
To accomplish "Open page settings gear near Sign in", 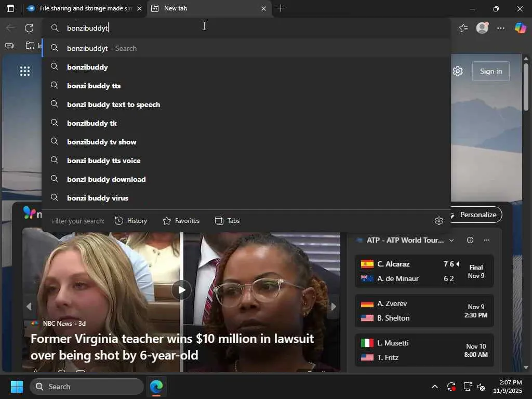I will (x=458, y=71).
